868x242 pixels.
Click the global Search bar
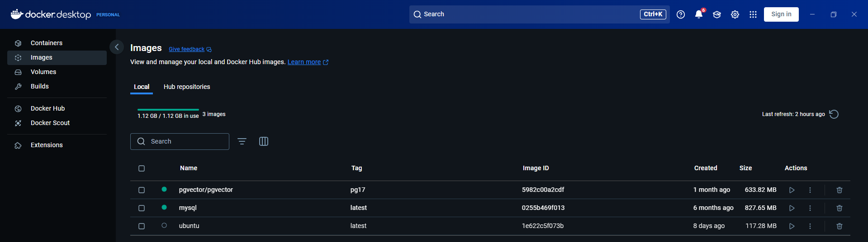pos(540,14)
